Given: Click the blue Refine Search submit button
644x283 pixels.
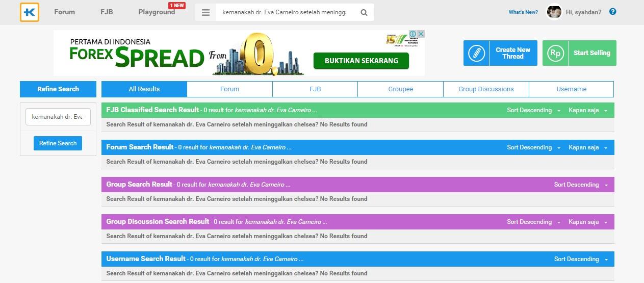Looking at the screenshot, I should (x=58, y=143).
